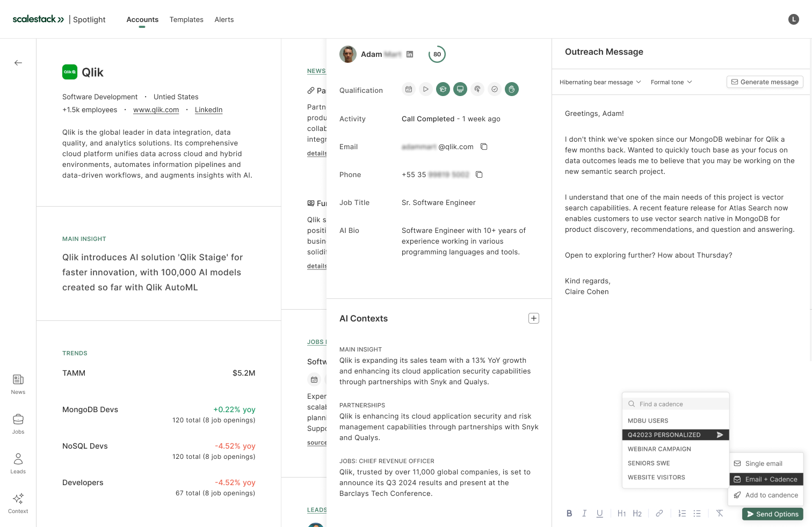Toggle the verified check qualification badge

click(x=495, y=89)
